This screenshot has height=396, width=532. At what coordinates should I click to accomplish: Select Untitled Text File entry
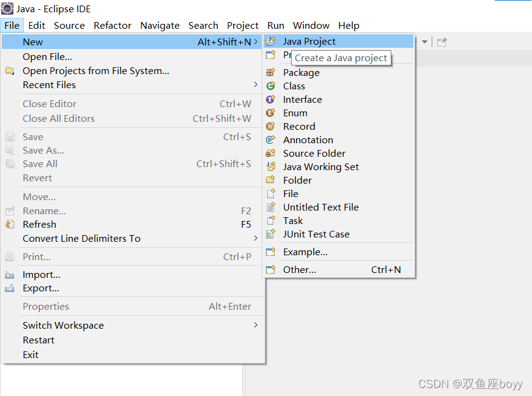pyautogui.click(x=339, y=207)
